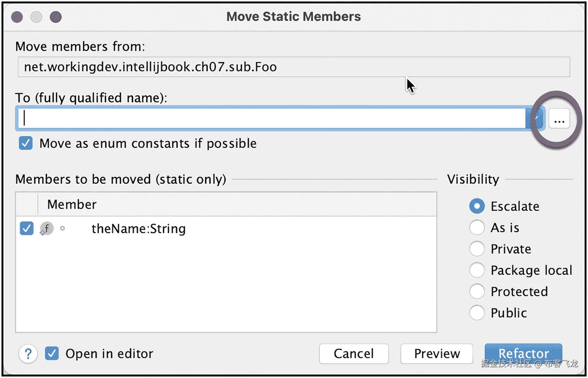Open the help question mark icon
Viewport: 588px width, 378px height.
point(28,354)
